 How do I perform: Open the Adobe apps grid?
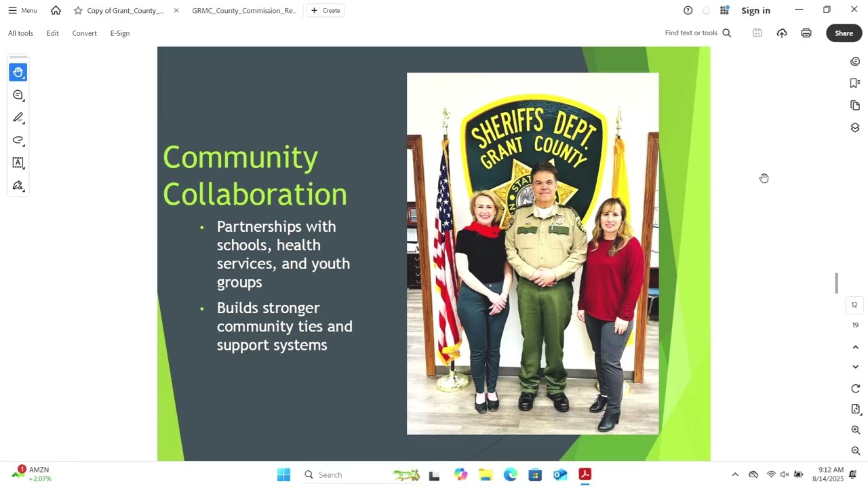(724, 10)
